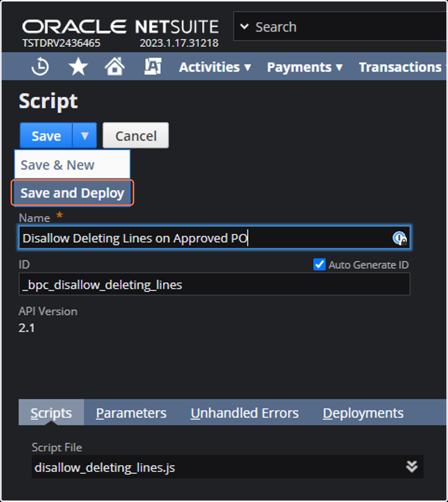Switch to the Parameters tab
The height and width of the screenshot is (502, 448).
(131, 413)
